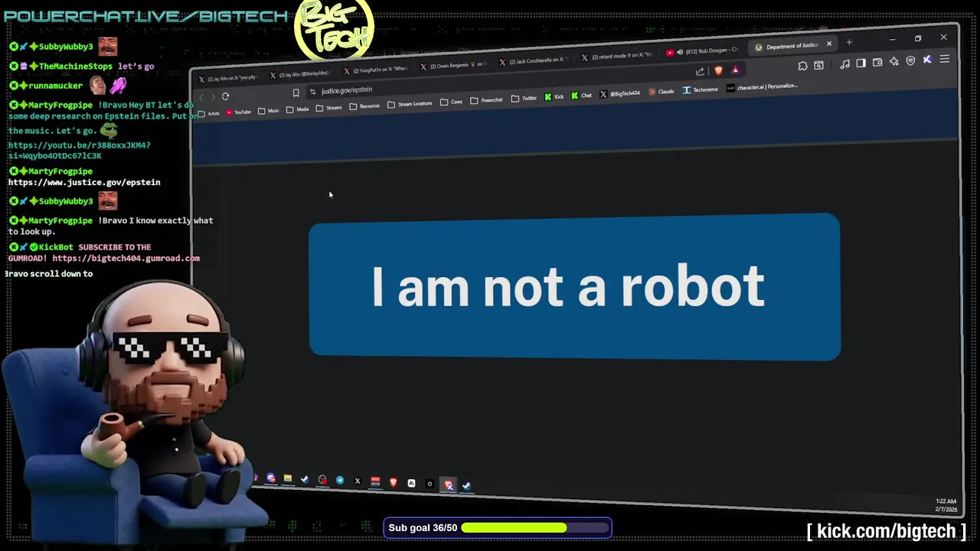Expand the Music bookmarks folder
The height and width of the screenshot is (551, 980).
tap(269, 111)
